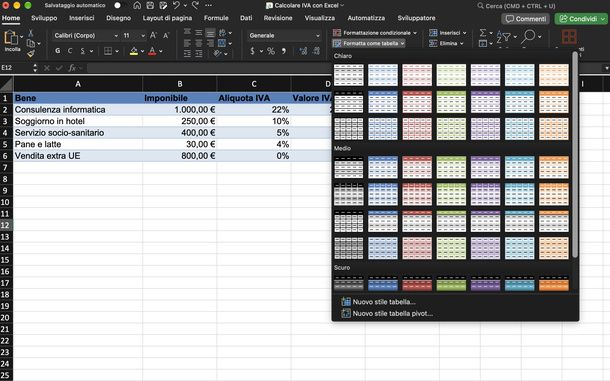
Task: Apply the percent style icon
Action: [x=271, y=51]
